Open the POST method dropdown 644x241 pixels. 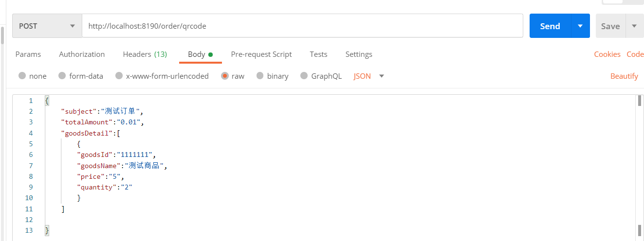pos(47,26)
